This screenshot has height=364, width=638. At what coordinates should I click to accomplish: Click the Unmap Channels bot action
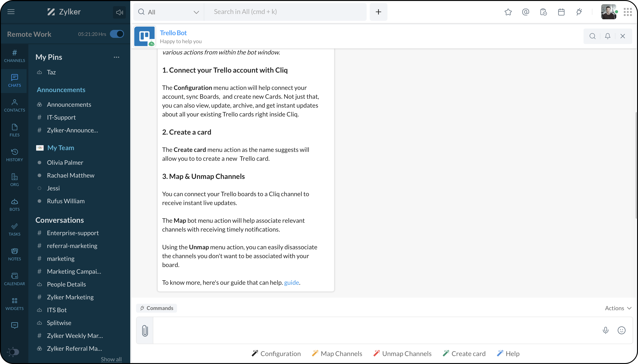[403, 354]
